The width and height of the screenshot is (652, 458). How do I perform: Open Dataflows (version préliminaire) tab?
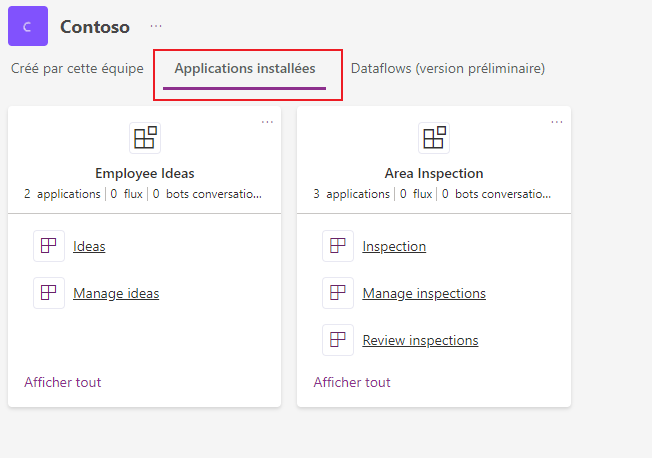[448, 69]
